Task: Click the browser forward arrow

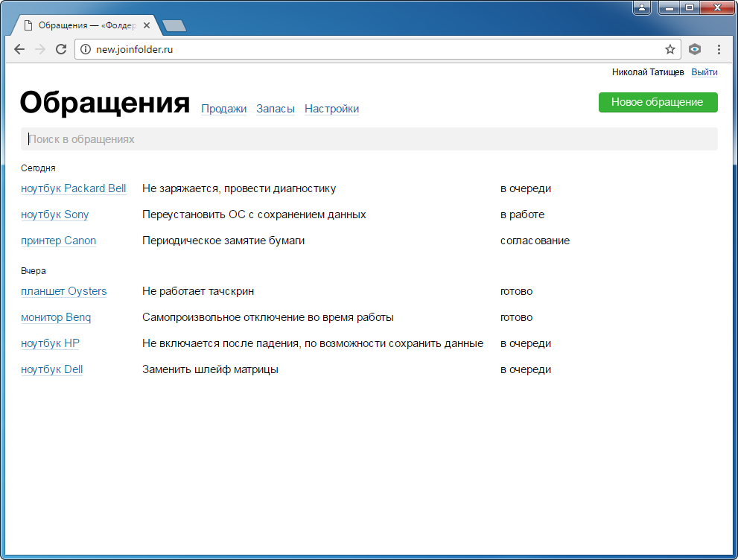Action: (x=40, y=50)
